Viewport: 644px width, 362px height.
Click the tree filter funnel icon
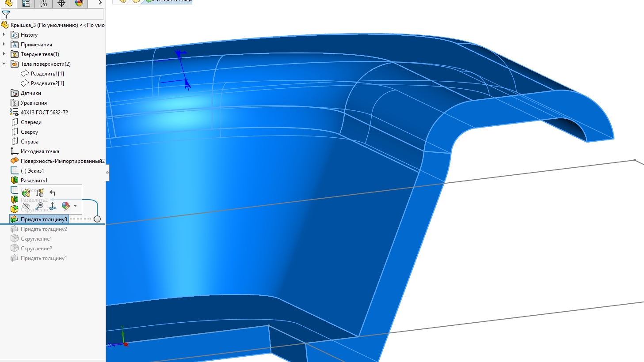click(x=6, y=15)
